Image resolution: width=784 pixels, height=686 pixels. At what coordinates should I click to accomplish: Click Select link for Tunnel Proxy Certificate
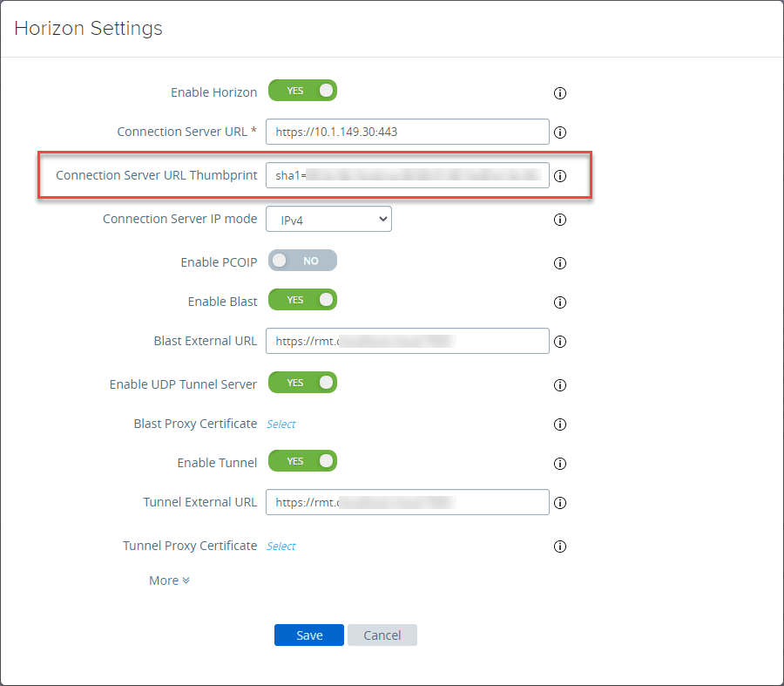pyautogui.click(x=280, y=547)
